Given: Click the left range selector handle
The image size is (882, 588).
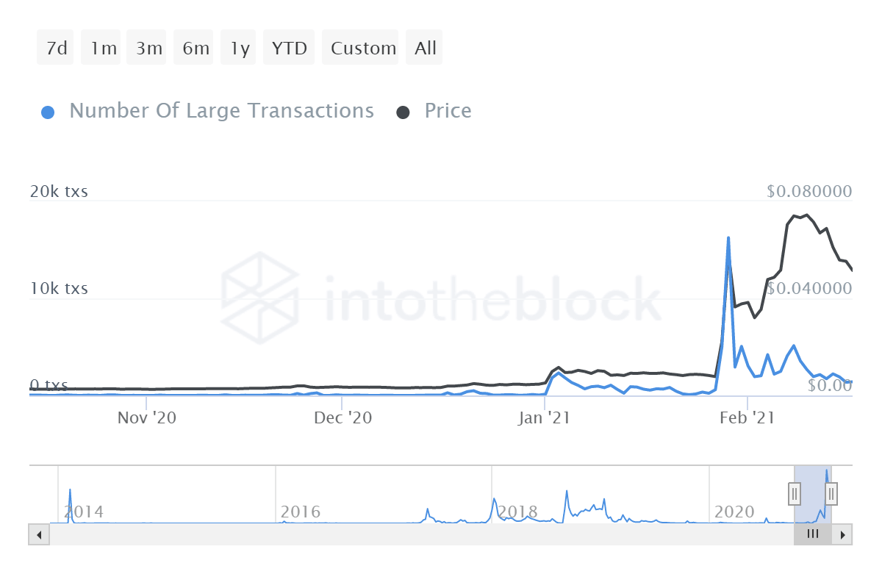Looking at the screenshot, I should click(x=794, y=494).
